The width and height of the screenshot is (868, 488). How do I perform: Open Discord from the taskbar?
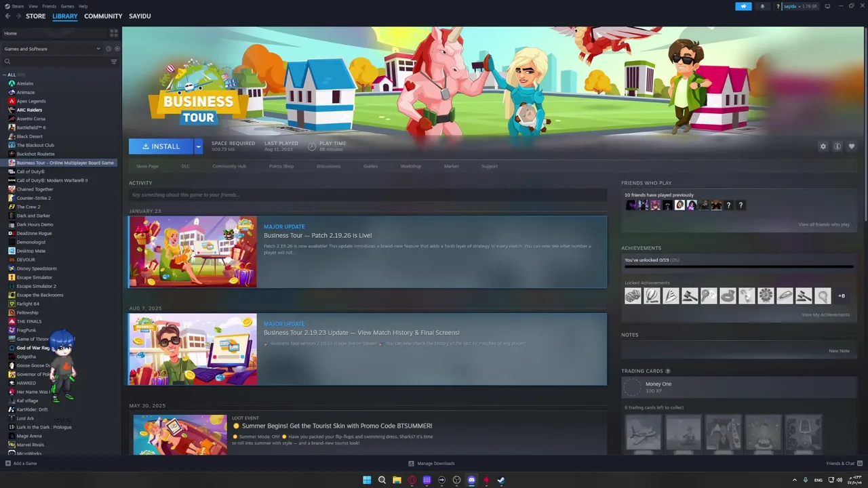tap(471, 480)
